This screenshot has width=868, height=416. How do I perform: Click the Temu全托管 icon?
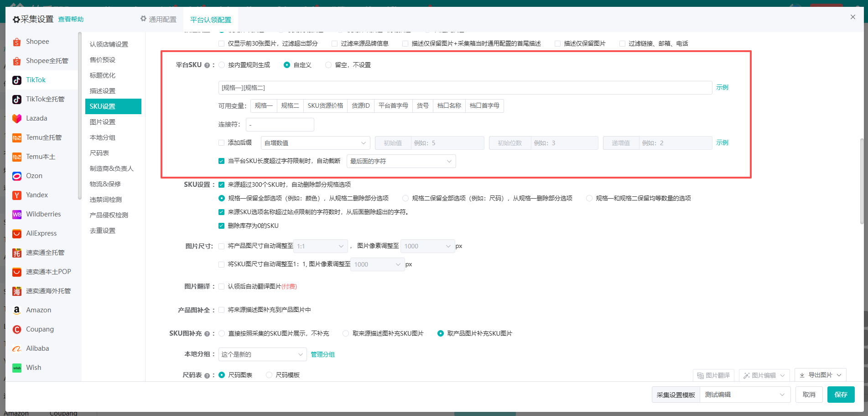(17, 137)
